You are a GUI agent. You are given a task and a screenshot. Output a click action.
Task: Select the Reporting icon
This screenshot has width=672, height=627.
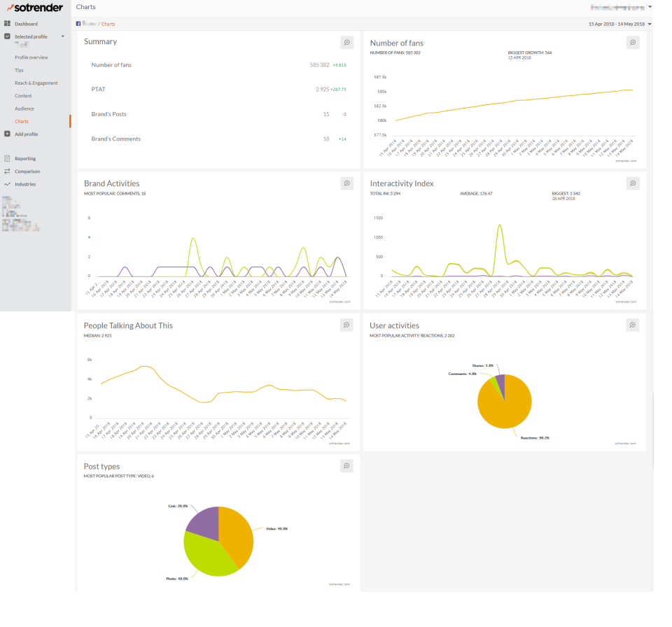7,158
